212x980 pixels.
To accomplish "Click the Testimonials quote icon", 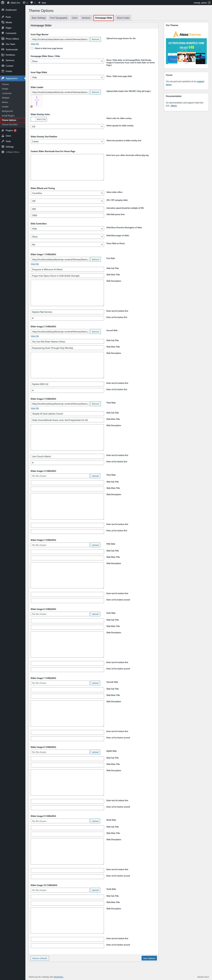I will tap(3, 49).
